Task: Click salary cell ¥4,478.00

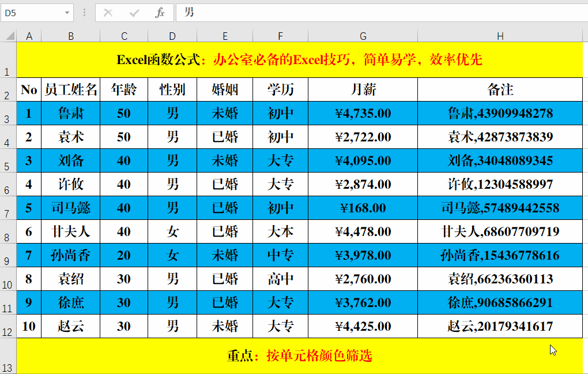Action: [363, 231]
